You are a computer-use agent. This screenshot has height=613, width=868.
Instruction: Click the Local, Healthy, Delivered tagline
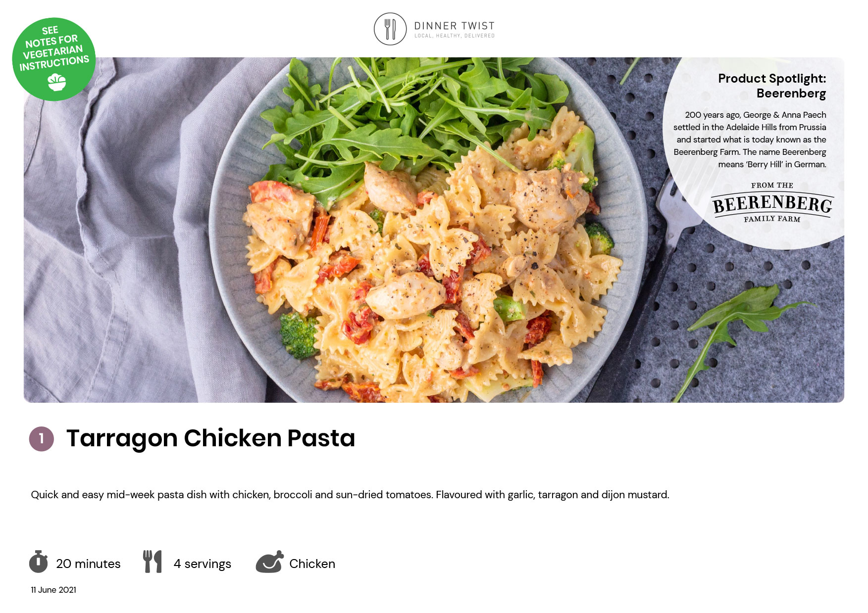tap(454, 36)
